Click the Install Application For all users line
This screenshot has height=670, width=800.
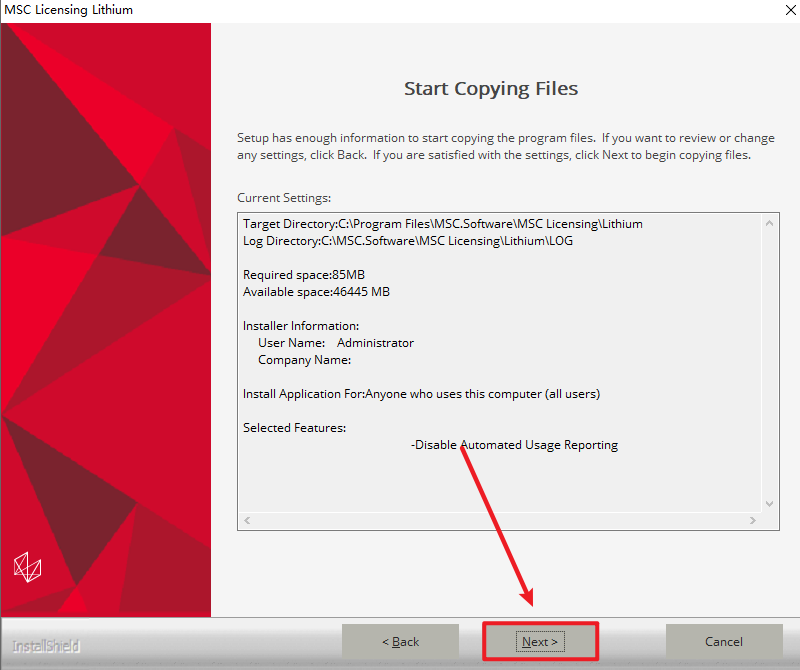(421, 394)
